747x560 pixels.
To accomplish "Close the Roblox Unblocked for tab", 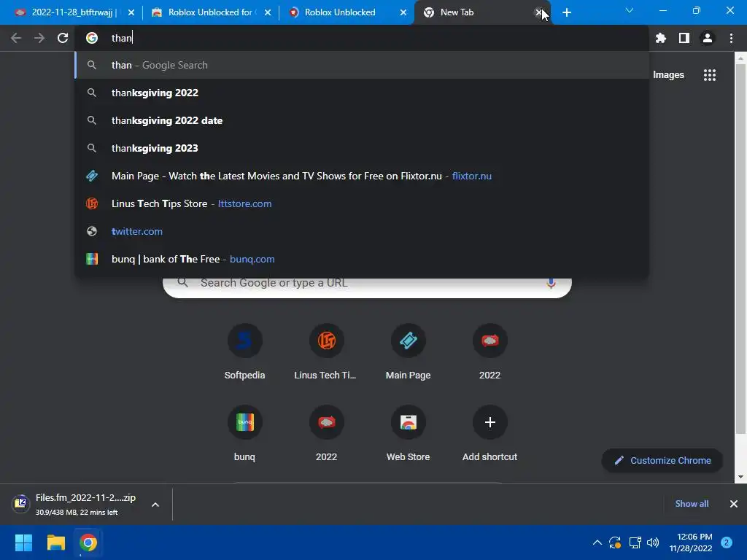I will [x=268, y=12].
